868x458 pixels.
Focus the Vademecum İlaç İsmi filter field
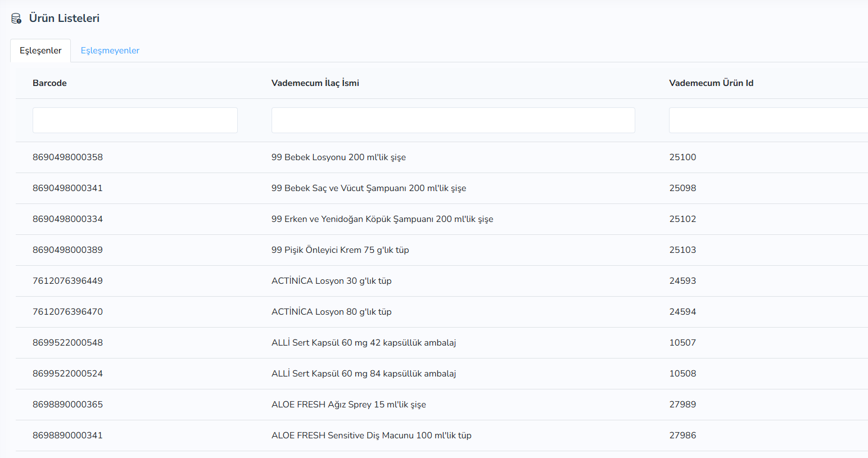coord(453,120)
